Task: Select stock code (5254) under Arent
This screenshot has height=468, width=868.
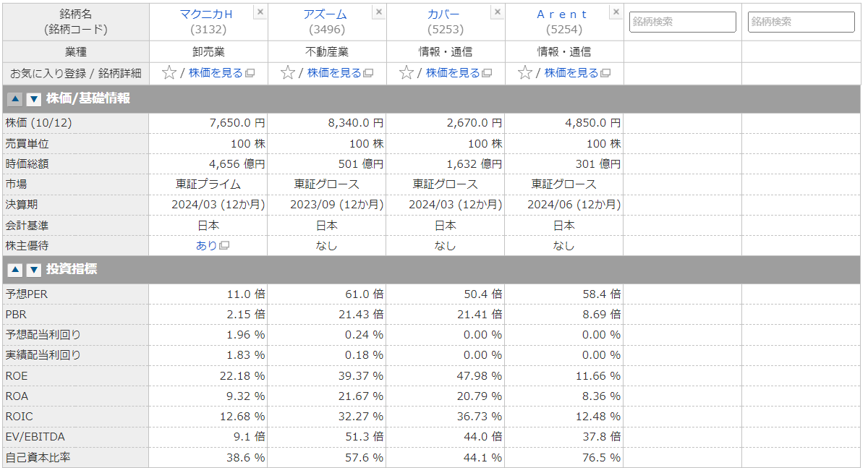Action: point(564,30)
